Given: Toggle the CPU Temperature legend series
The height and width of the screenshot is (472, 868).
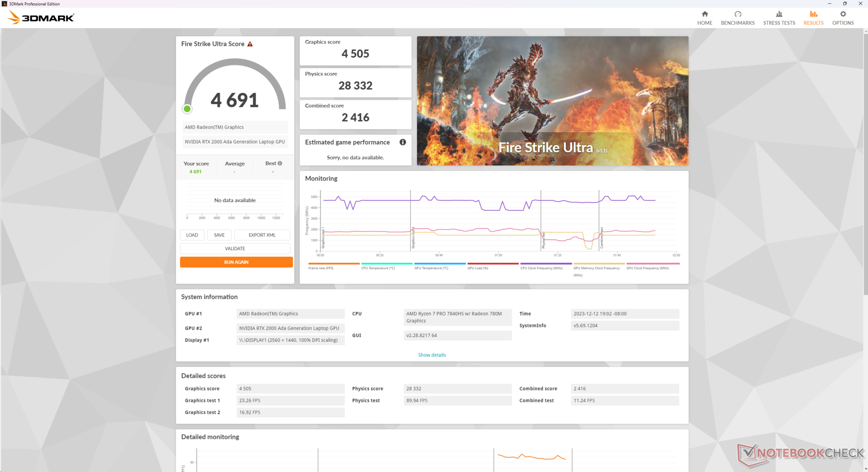Looking at the screenshot, I should 378,268.
